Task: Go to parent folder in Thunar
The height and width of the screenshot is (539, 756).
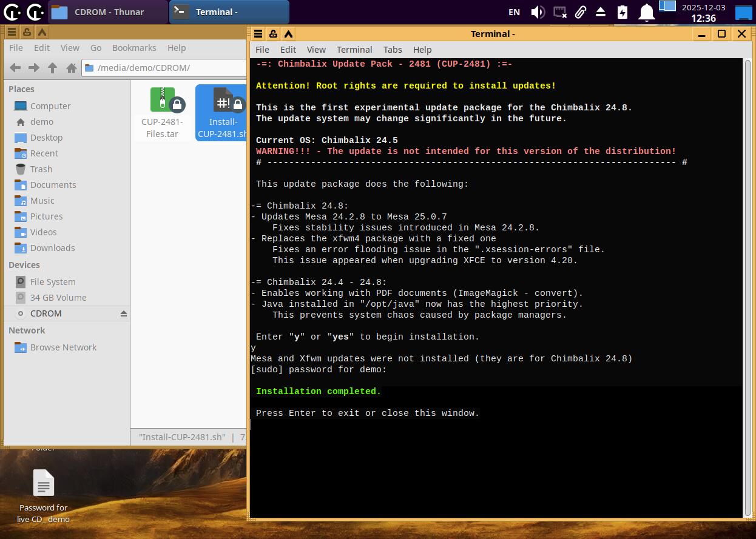Action: 52,68
